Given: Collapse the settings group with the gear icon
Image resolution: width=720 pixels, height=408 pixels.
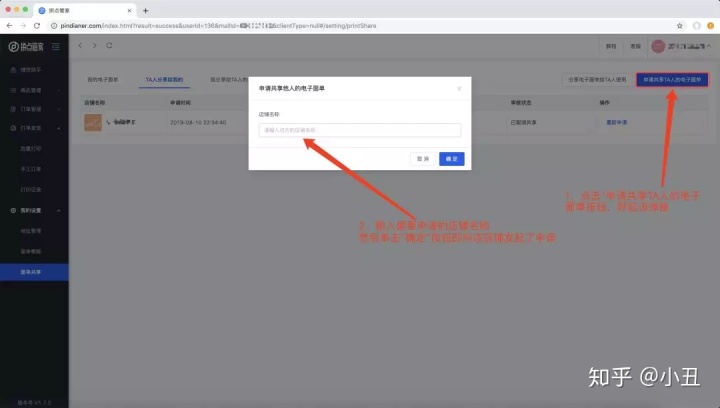Looking at the screenshot, I should [34, 210].
